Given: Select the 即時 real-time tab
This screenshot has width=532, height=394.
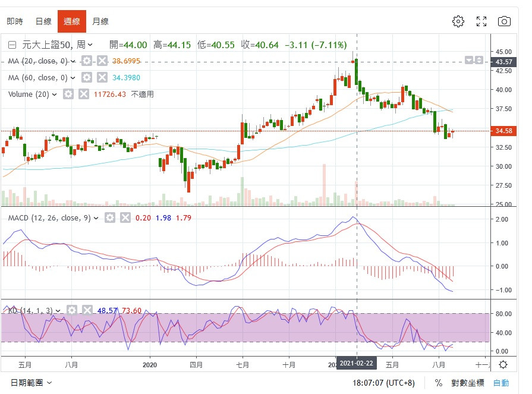Looking at the screenshot, I should coord(15,21).
